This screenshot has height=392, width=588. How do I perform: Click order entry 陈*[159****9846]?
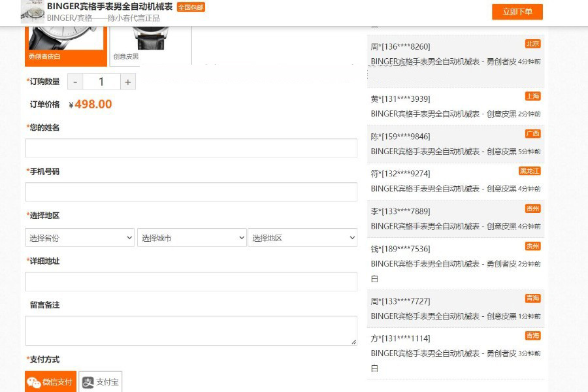click(455, 144)
